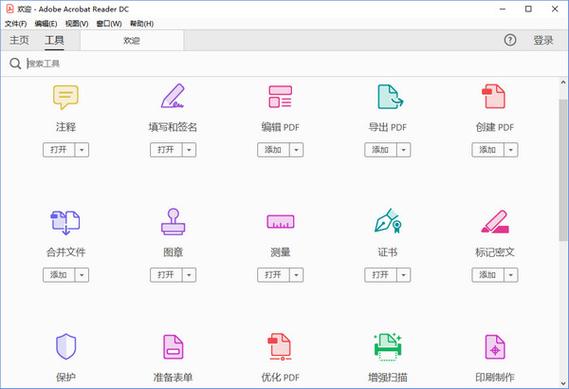Click the 增强扫描 scanner icon
The image size is (569, 389).
(x=388, y=347)
